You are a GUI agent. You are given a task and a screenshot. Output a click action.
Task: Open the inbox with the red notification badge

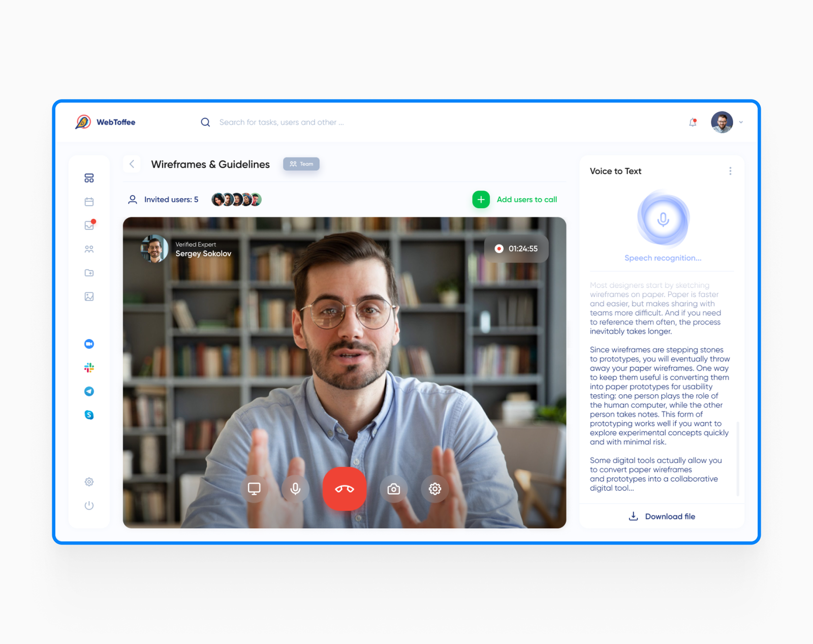tap(89, 225)
